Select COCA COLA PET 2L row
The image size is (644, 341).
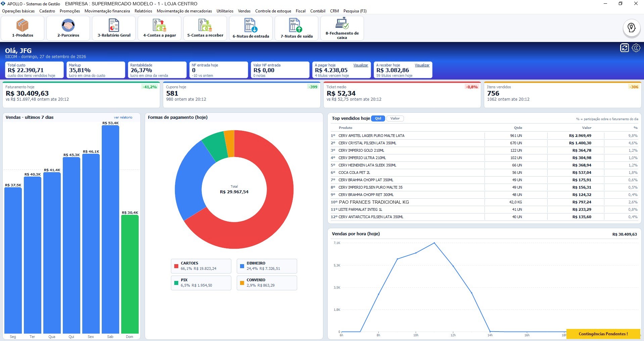(485, 173)
